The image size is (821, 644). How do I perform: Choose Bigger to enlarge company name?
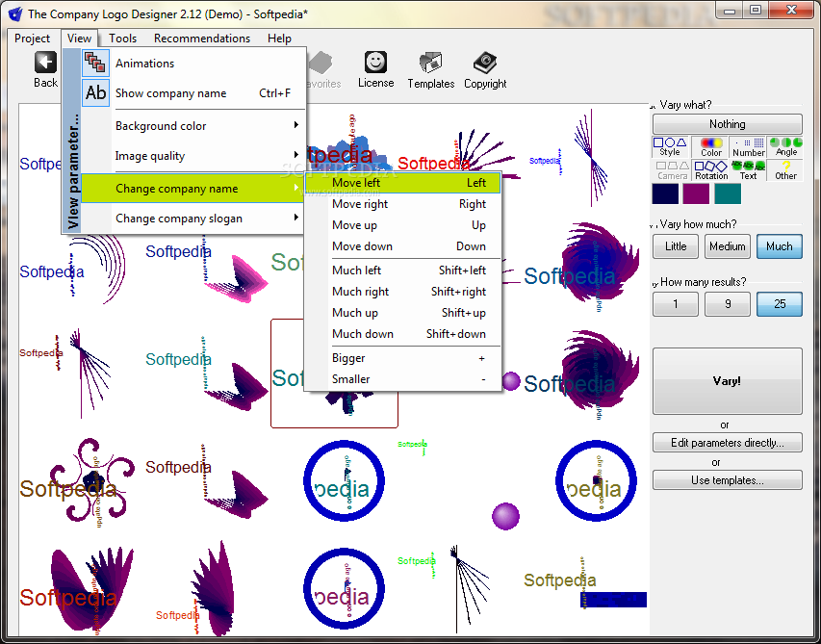402,358
